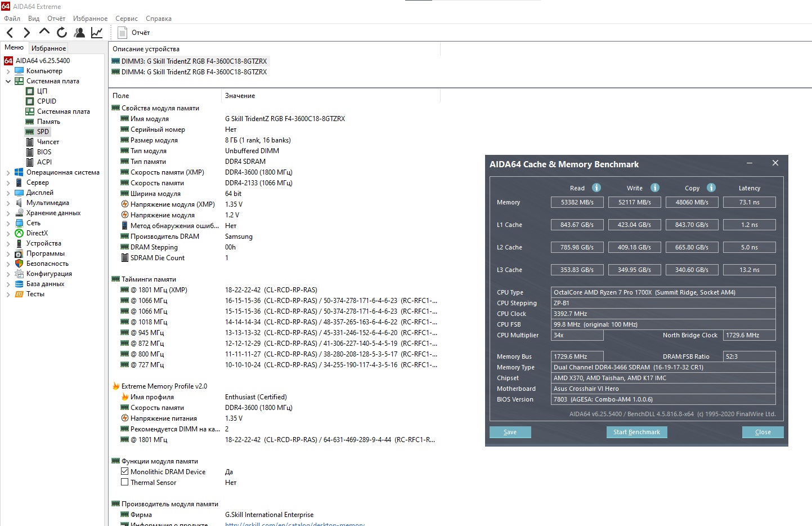The width and height of the screenshot is (812, 526).
Task: Open the line graph toolbar icon
Action: (x=97, y=33)
